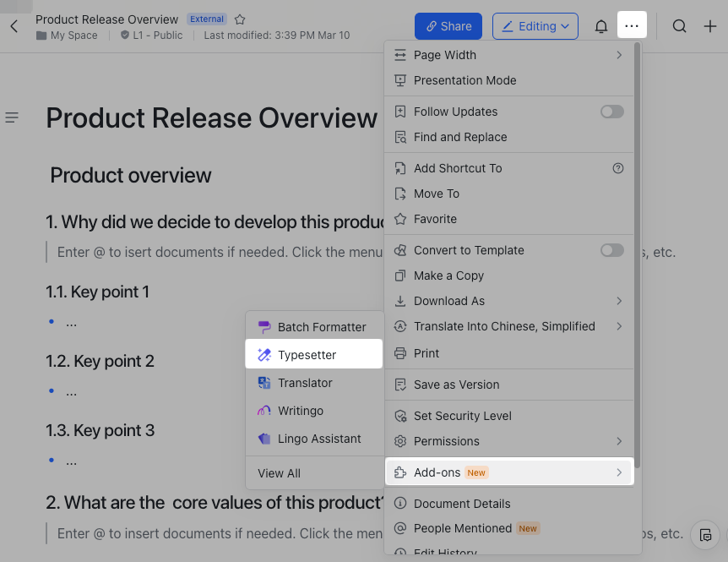
Task: Select Save as Version option
Action: pyautogui.click(x=456, y=385)
